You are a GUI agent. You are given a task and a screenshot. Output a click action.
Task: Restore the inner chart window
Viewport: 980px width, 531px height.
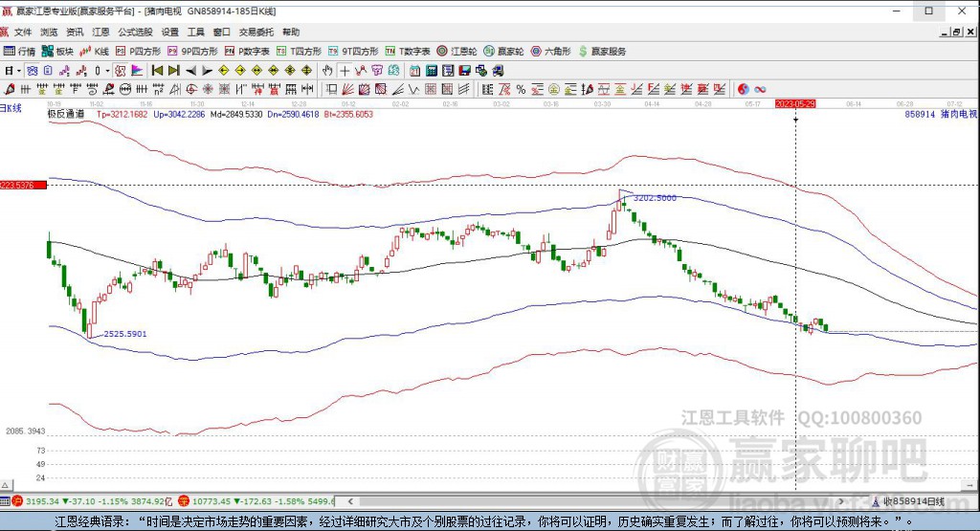pyautogui.click(x=957, y=32)
